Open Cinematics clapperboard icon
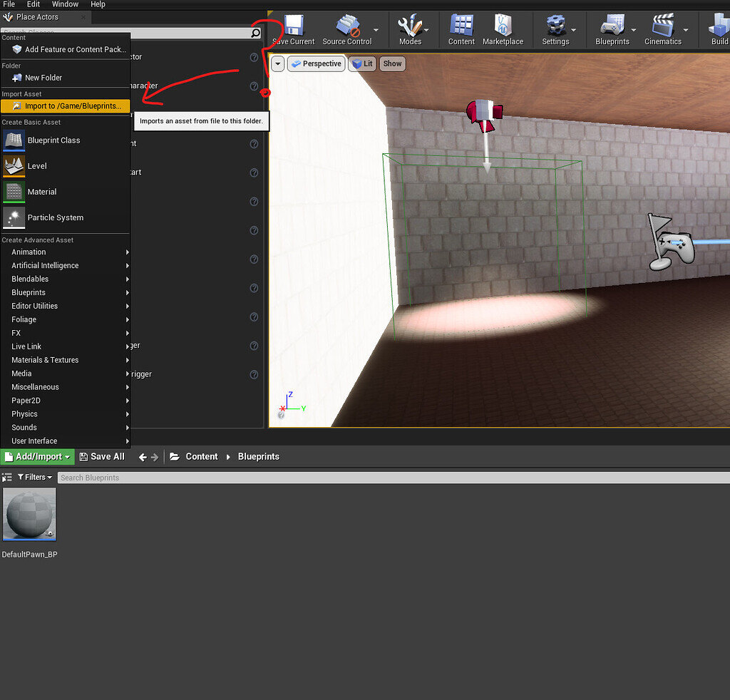This screenshot has height=700, width=730. (x=663, y=26)
